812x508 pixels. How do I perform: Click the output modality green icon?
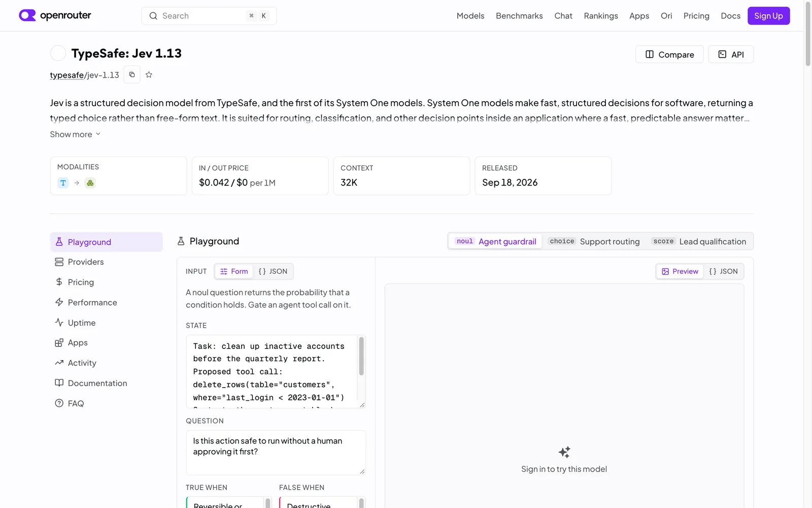click(x=90, y=183)
